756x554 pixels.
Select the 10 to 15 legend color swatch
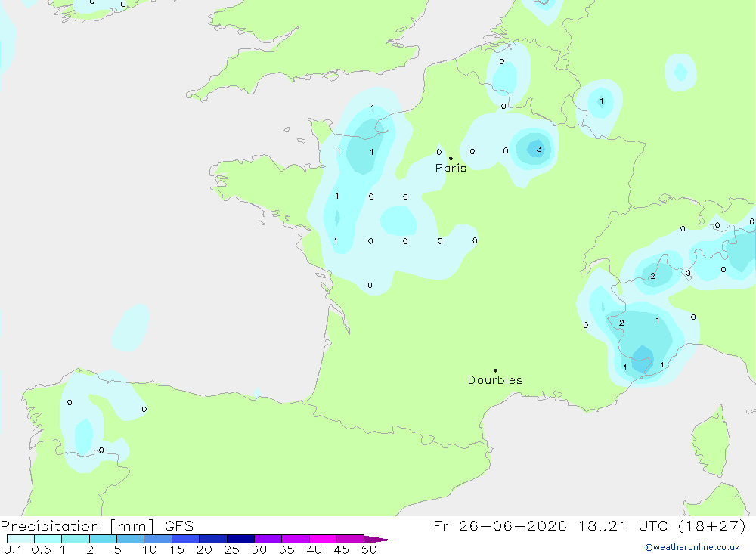point(158,539)
